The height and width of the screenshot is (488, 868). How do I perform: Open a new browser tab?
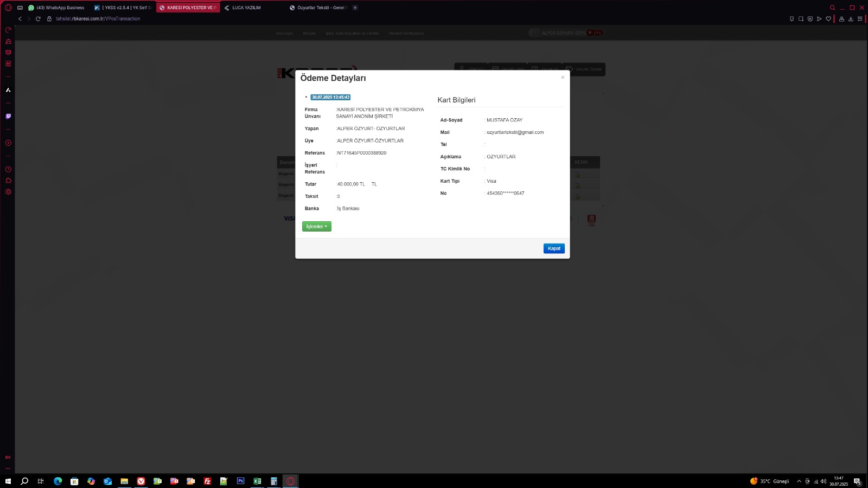click(355, 8)
